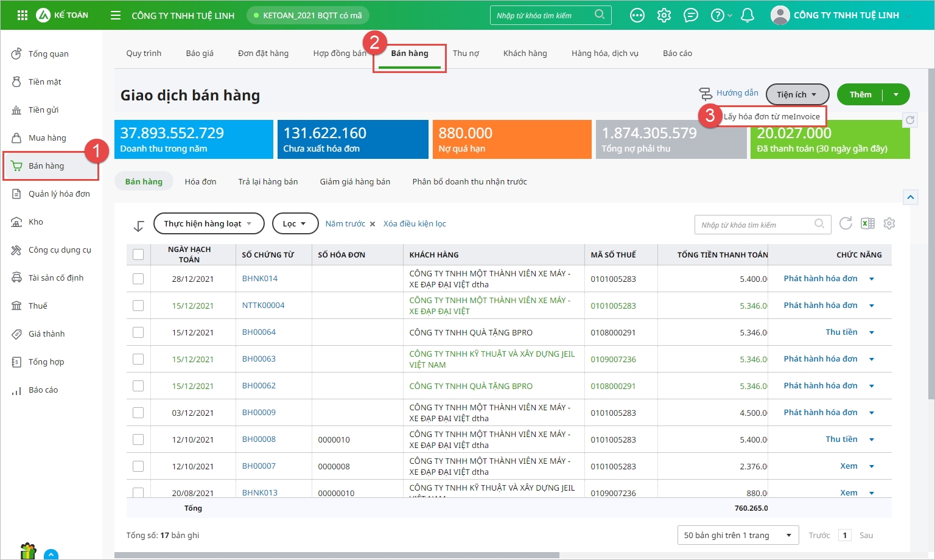This screenshot has width=935, height=560.
Task: Open the chat messages icon
Action: [x=691, y=15]
